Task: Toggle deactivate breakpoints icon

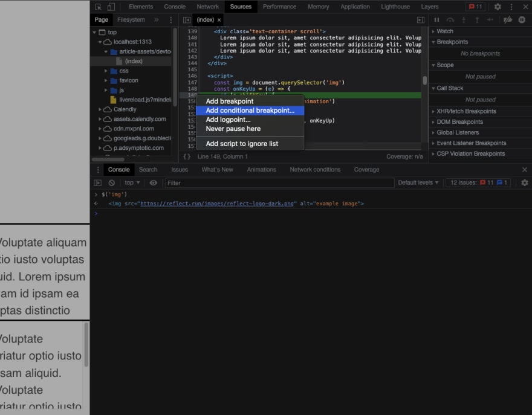Action: (x=508, y=20)
